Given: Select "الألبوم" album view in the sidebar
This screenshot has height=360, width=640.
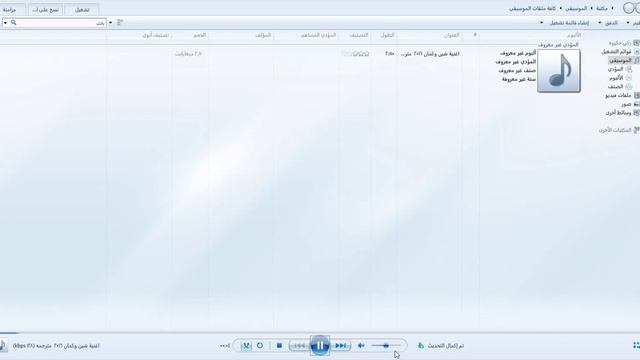Looking at the screenshot, I should click(616, 78).
